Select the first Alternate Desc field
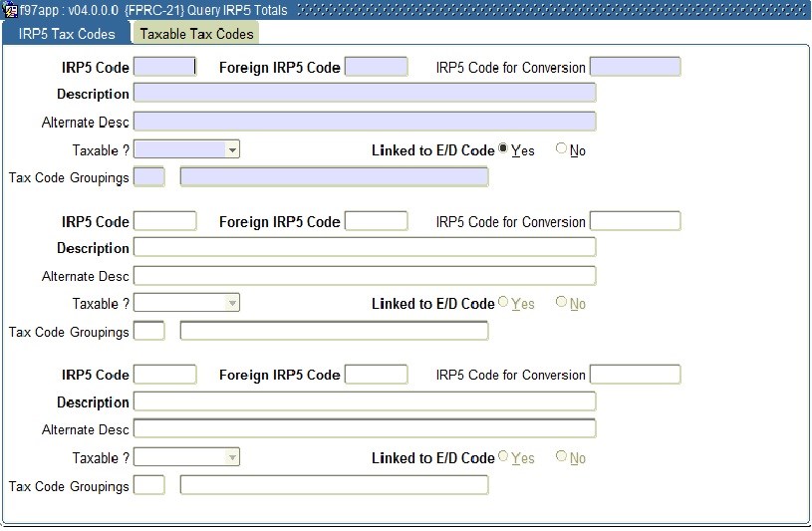The width and height of the screenshot is (812, 531). coord(364,122)
